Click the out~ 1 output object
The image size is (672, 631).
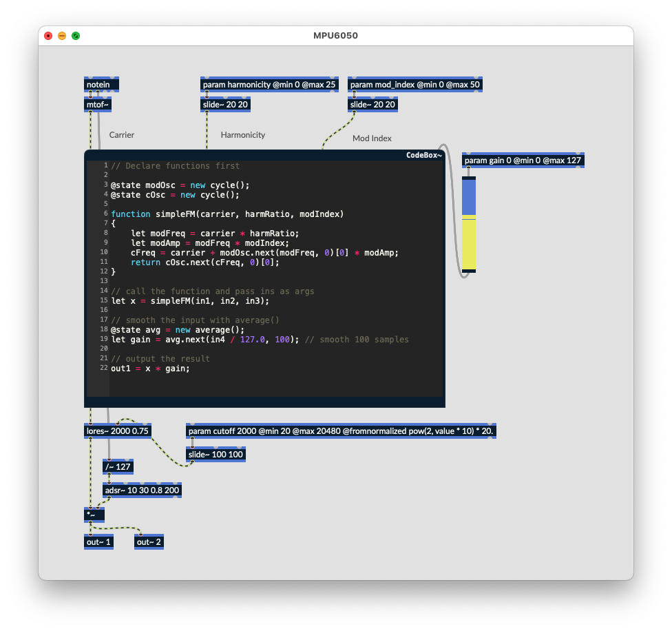click(x=99, y=542)
